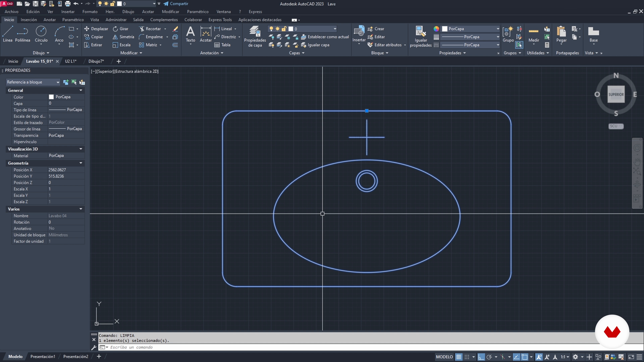Click the Estirar (stretch) tool
Image resolution: width=644 pixels, height=362 pixels.
coord(93,45)
